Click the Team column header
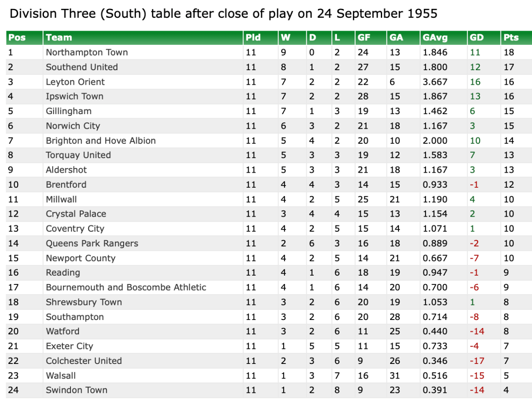Image resolution: width=532 pixels, height=399 pixels. point(59,38)
